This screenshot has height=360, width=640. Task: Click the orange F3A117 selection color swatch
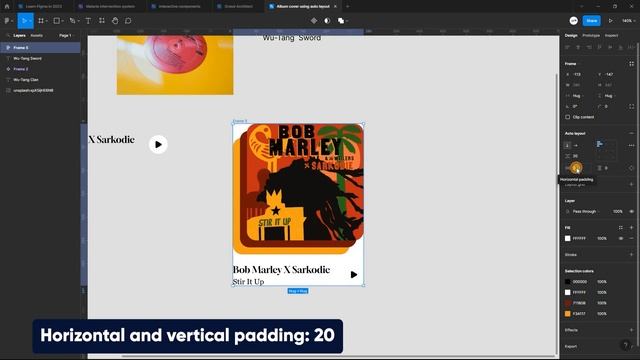(x=567, y=313)
